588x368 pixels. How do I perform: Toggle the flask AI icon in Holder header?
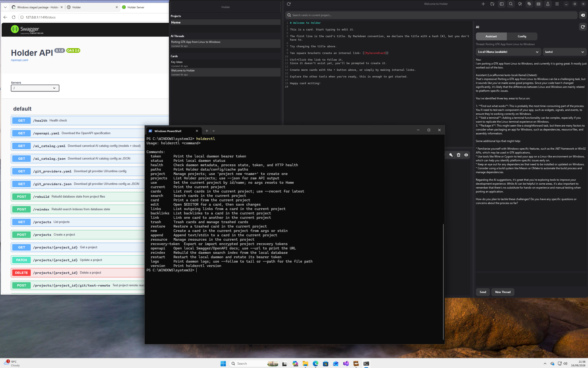[548, 4]
